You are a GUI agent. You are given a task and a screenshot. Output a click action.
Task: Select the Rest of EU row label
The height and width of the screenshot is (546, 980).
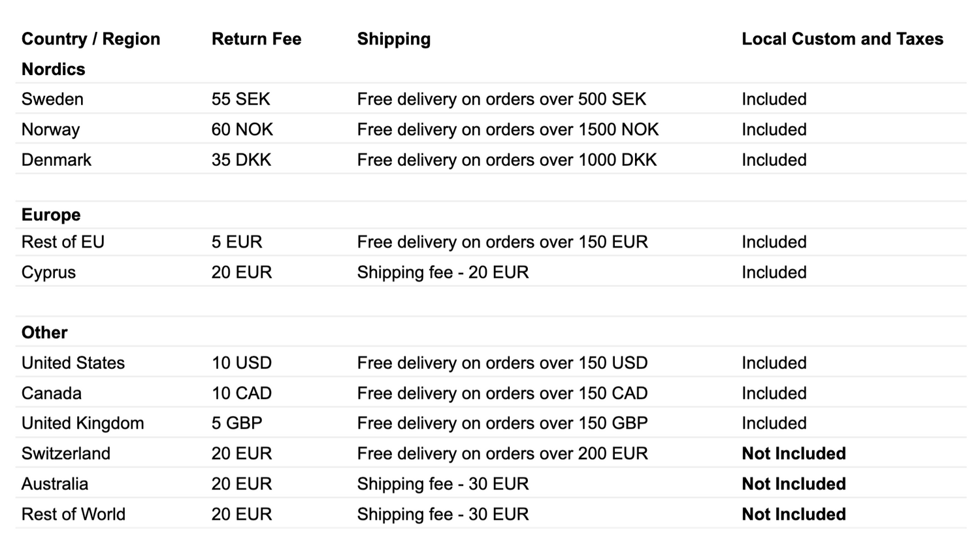pyautogui.click(x=63, y=242)
